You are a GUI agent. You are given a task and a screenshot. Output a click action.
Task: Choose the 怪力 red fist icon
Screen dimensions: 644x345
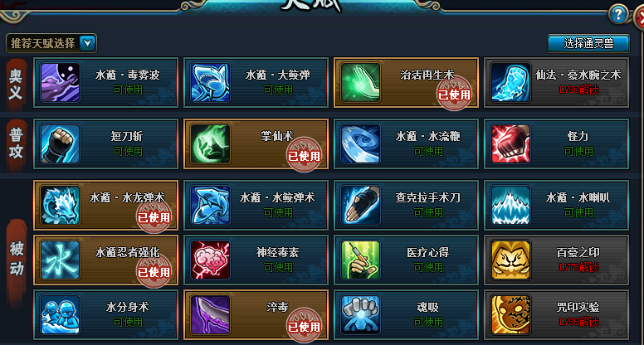[x=510, y=144]
